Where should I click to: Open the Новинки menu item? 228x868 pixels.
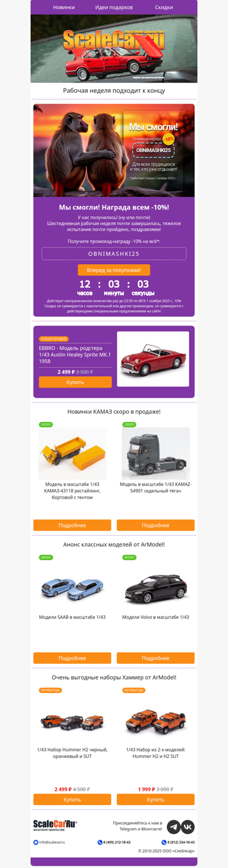(64, 7)
